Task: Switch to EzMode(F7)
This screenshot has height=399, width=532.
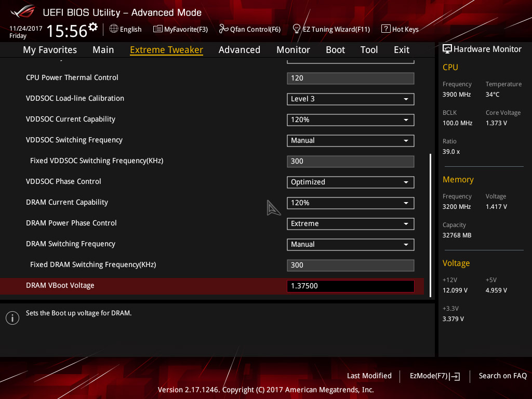Action: click(x=435, y=376)
